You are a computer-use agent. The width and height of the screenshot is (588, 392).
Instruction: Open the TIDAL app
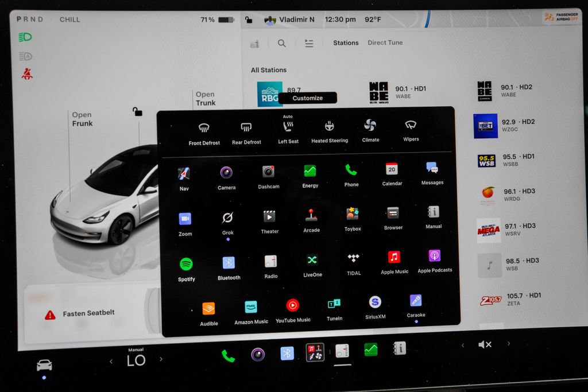pyautogui.click(x=354, y=263)
